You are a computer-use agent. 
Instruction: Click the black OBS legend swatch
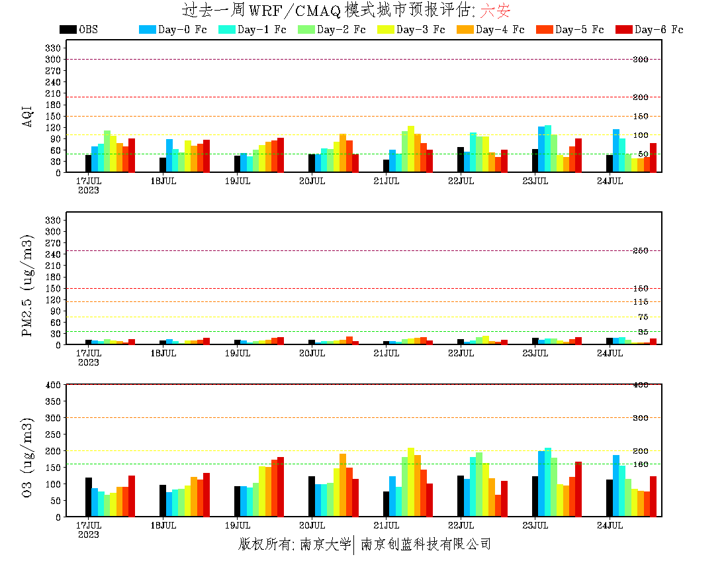68,29
